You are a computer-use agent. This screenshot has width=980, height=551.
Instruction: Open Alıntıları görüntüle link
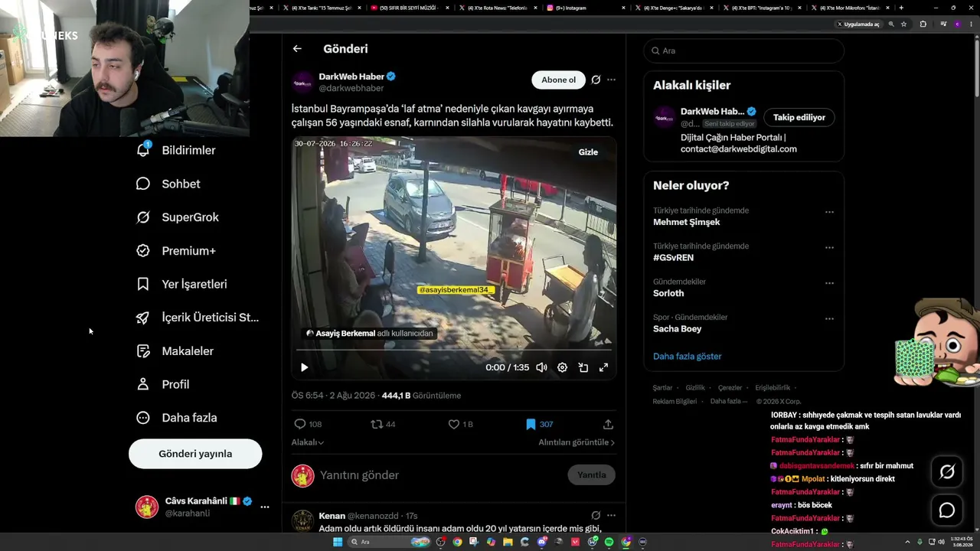[577, 442]
